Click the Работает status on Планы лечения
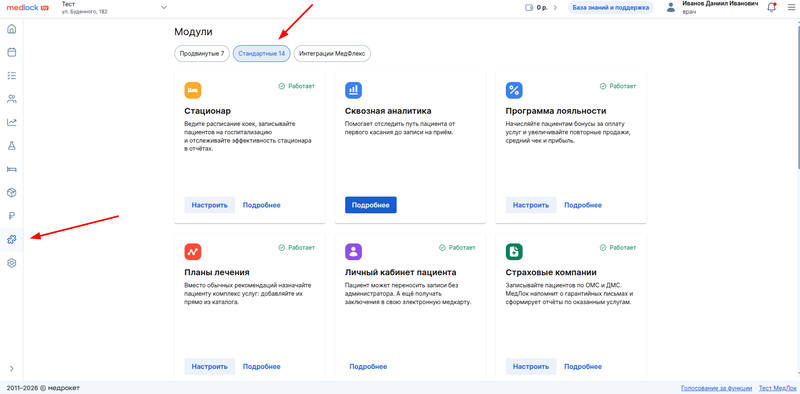 297,248
